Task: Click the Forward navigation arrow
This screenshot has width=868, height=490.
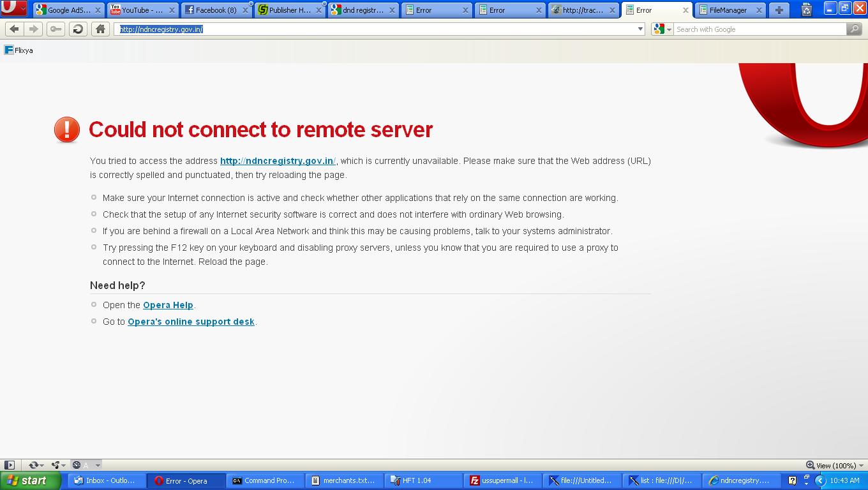Action: pos(34,29)
